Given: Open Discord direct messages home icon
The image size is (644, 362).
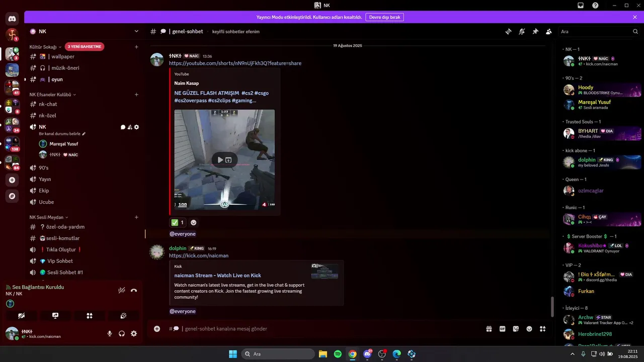Looking at the screenshot, I should [12, 19].
